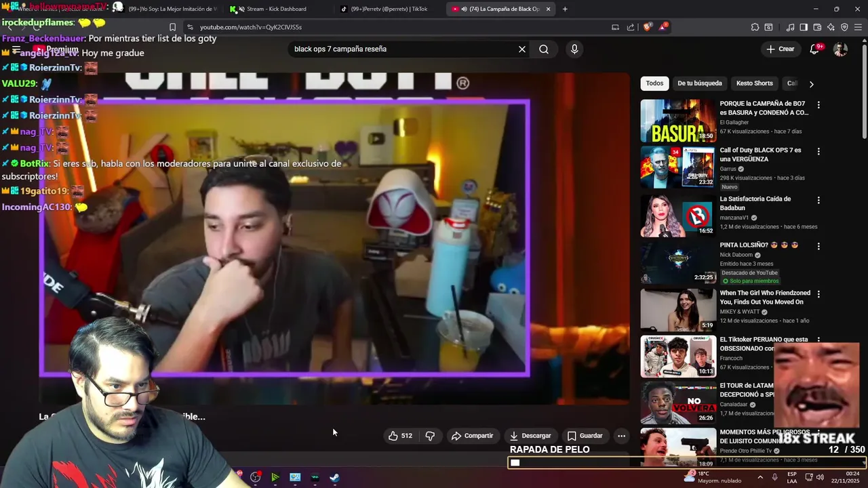Screen dimensions: 868x488
Task: Open YouTube notifications bell
Action: click(815, 49)
